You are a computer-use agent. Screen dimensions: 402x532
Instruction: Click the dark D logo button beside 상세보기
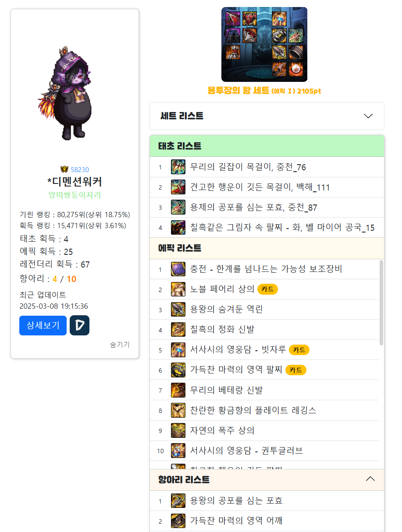click(79, 325)
